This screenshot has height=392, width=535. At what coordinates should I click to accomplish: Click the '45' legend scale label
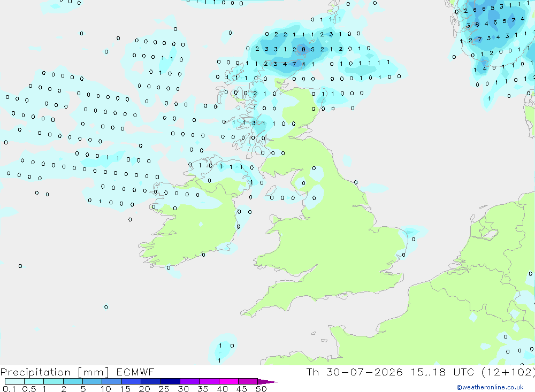(x=242, y=389)
